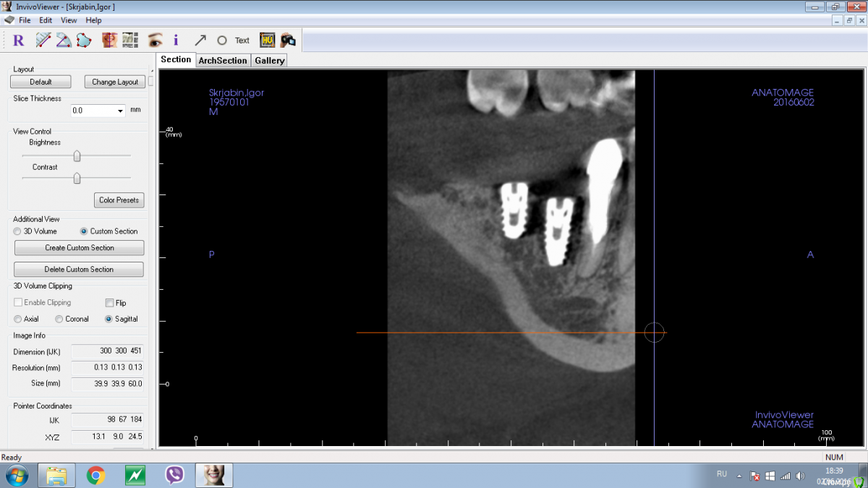Select the distance measurement ruler tool
Screen dimensions: 868x488
(43, 40)
